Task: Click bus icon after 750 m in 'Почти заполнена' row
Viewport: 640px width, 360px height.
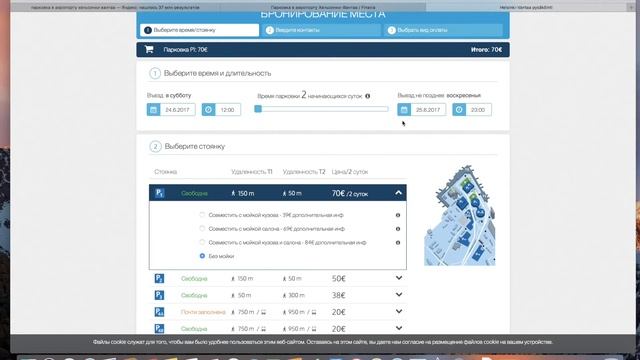Action: tap(263, 312)
